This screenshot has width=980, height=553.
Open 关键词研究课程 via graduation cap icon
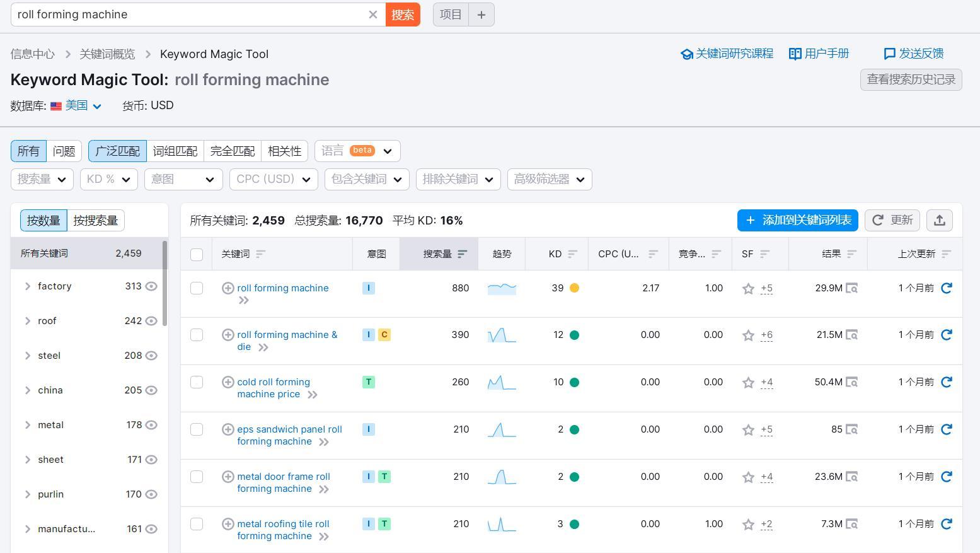pyautogui.click(x=686, y=54)
